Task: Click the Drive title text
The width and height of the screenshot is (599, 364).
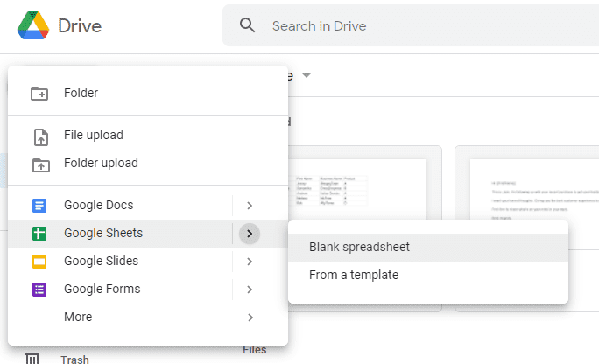Action: click(80, 26)
